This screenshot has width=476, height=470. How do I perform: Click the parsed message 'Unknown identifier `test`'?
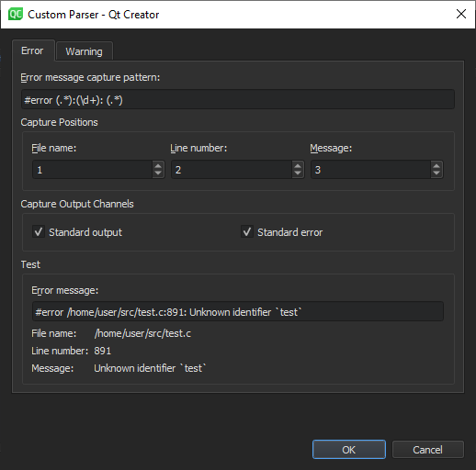(x=150, y=368)
